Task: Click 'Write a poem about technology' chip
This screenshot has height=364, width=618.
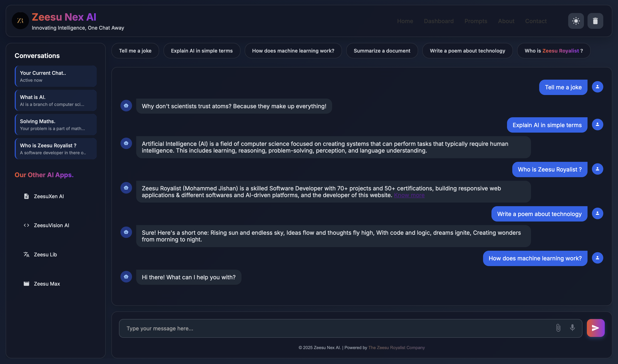Action: click(467, 51)
